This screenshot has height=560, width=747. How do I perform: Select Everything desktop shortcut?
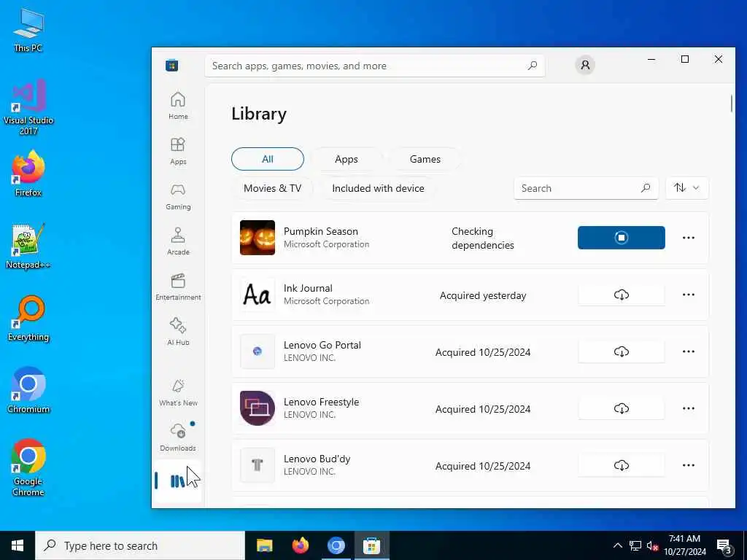pos(28,319)
